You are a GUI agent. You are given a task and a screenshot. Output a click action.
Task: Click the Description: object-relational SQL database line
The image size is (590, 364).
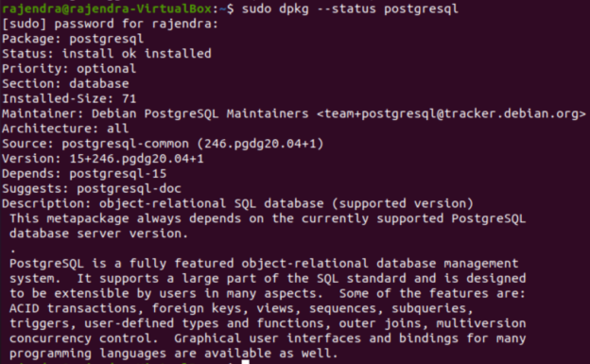point(238,203)
